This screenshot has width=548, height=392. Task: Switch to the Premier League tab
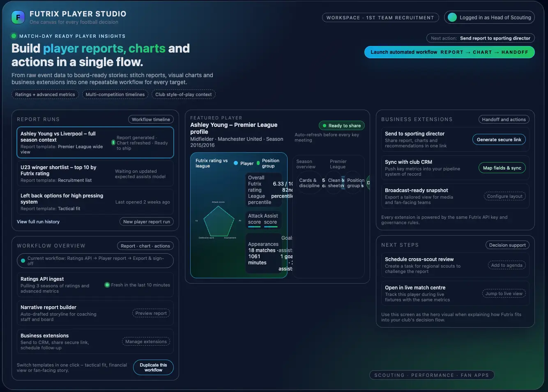point(338,165)
